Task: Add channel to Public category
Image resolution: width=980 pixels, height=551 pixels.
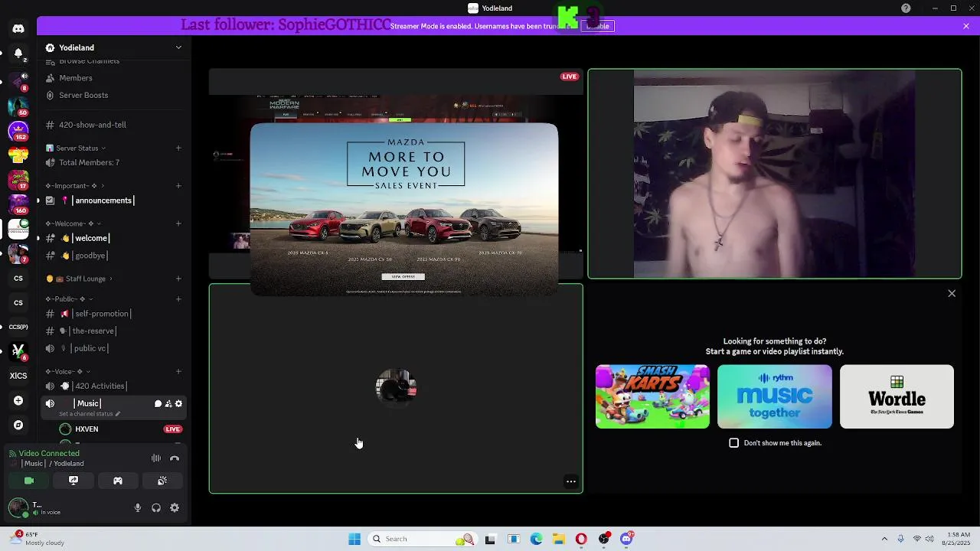Action: (x=178, y=299)
